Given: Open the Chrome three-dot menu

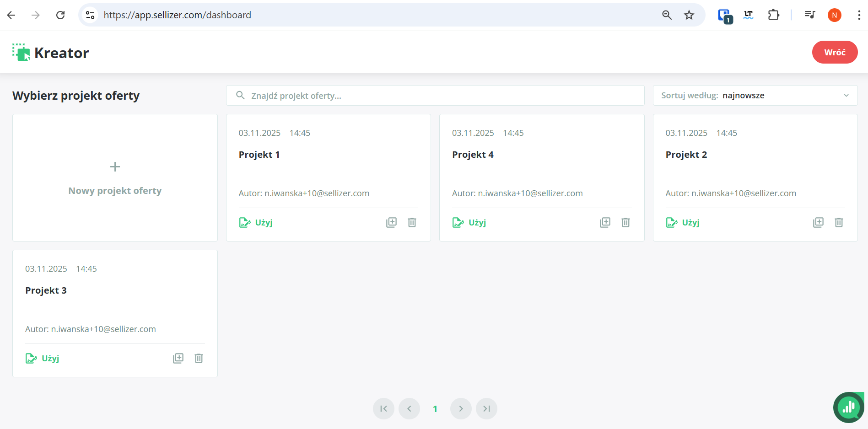Looking at the screenshot, I should pos(859,15).
